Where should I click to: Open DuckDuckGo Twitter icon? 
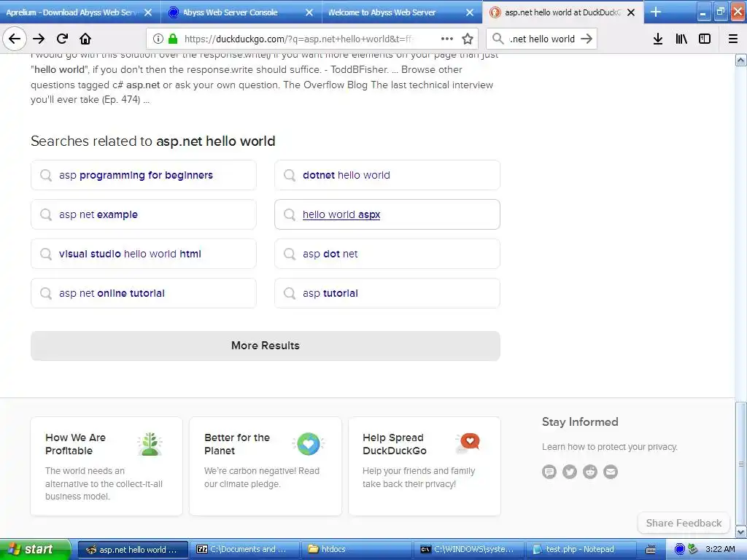[x=569, y=472]
